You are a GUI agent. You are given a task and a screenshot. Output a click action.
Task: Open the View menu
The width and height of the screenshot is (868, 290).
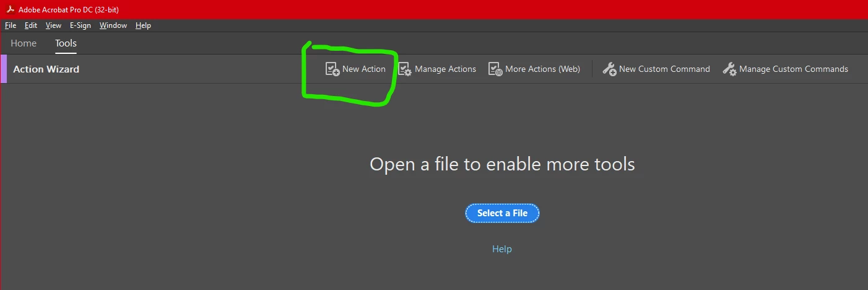coord(53,25)
